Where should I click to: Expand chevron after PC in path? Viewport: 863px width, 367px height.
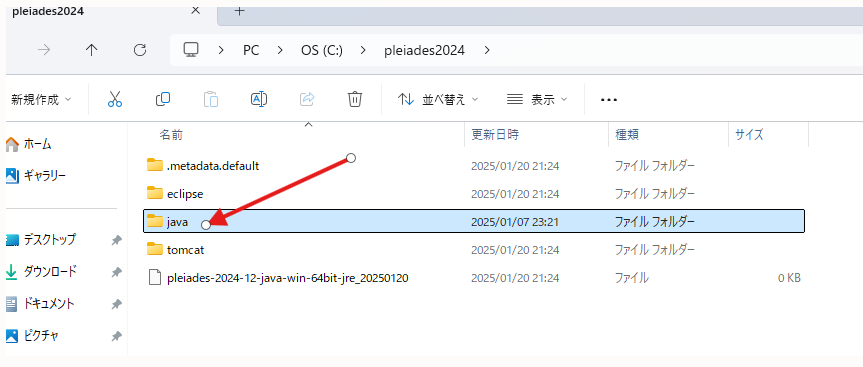(x=280, y=50)
